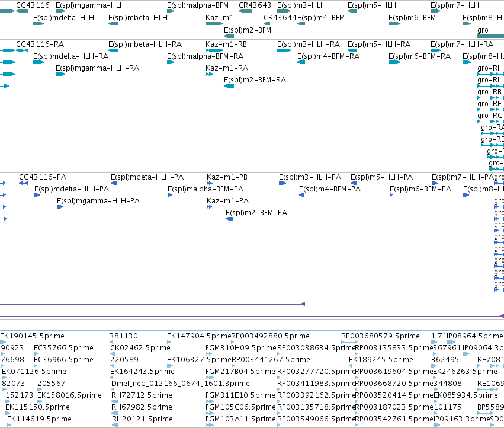Click the E(spl)m6-BFM gene label
This screenshot has height=428, width=504.
[x=412, y=18]
